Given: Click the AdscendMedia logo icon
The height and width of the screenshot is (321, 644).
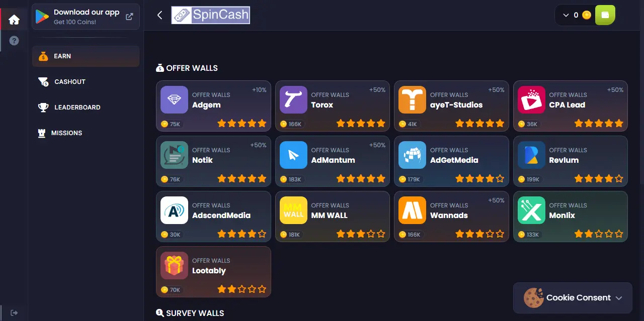Looking at the screenshot, I should coord(174,210).
